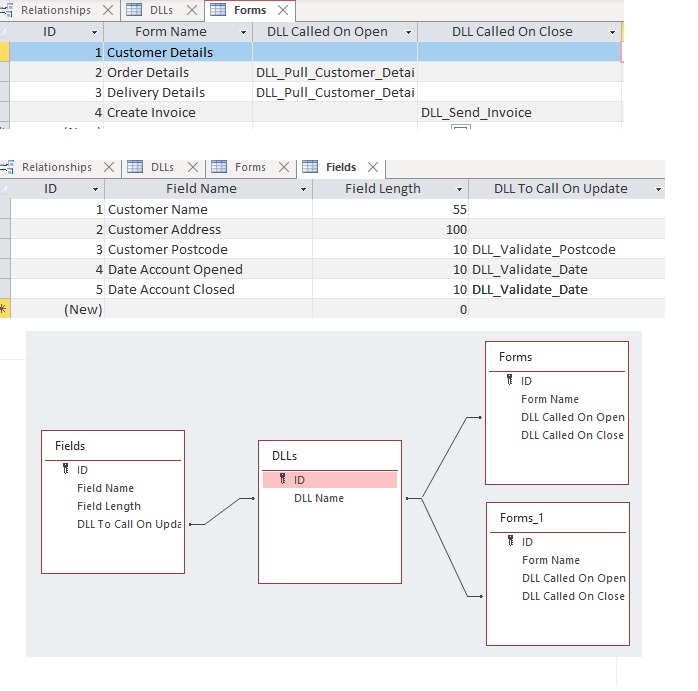The width and height of the screenshot is (698, 691).
Task: Open the ID column dropdown in the Forms table
Action: 94,32
